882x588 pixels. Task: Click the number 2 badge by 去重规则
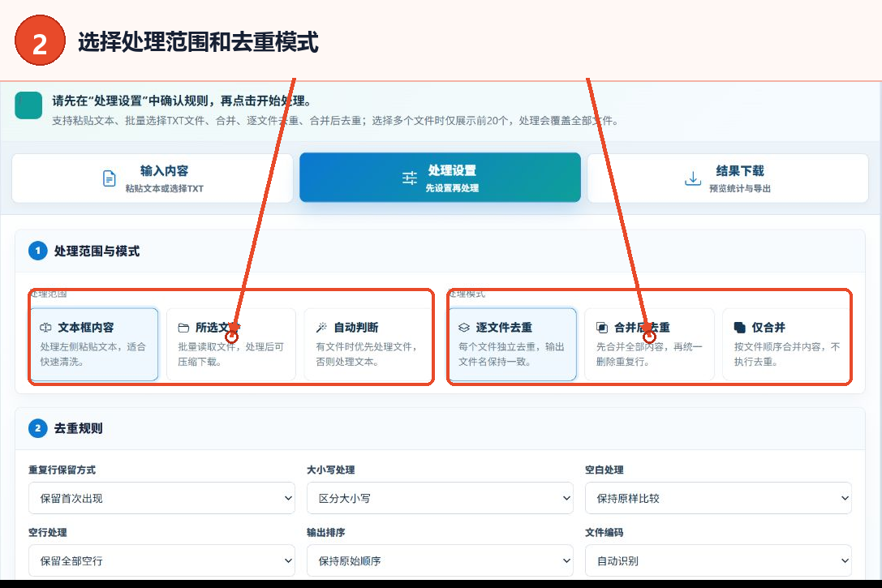[x=37, y=428]
